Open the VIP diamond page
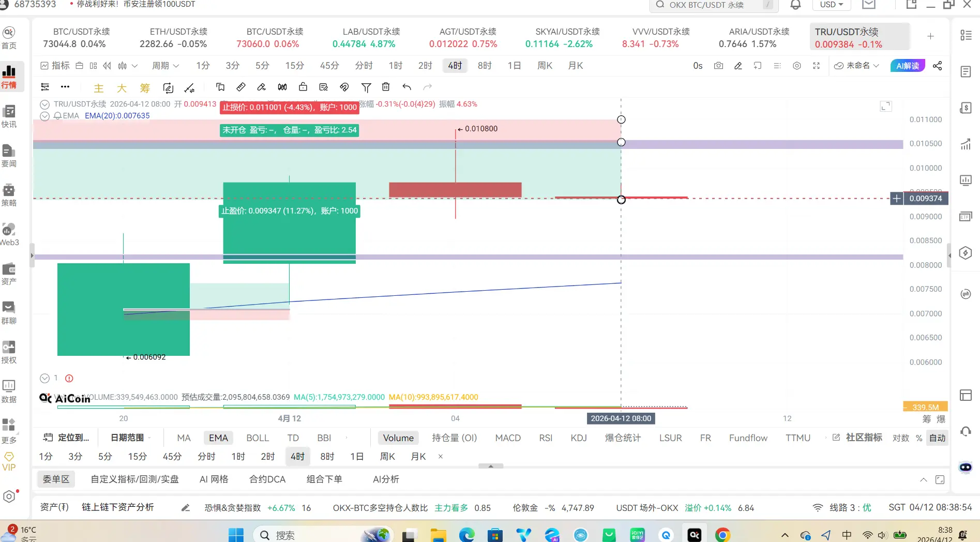The image size is (980, 542). click(9, 462)
